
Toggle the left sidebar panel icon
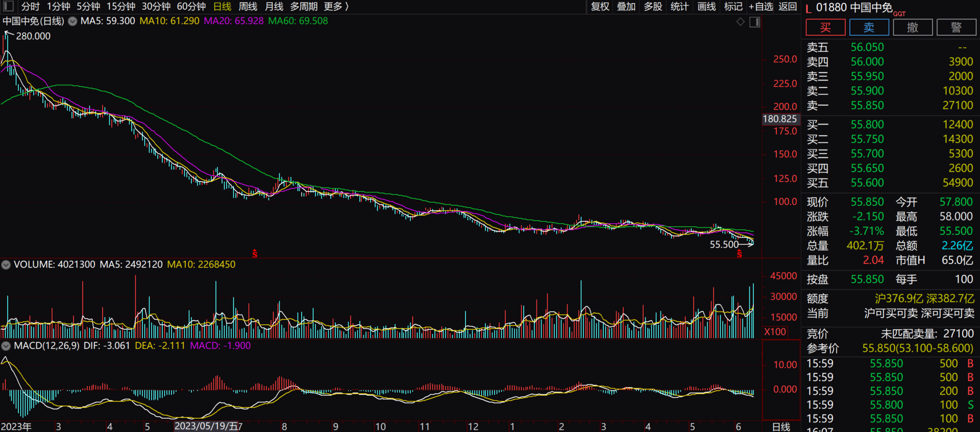click(8, 6)
